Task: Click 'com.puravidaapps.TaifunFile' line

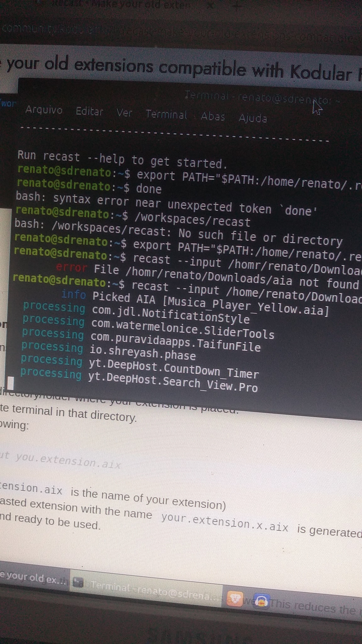Action: (175, 341)
